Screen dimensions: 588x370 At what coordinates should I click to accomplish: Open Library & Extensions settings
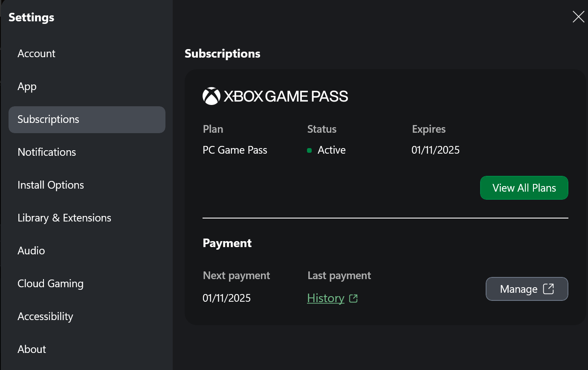(64, 218)
